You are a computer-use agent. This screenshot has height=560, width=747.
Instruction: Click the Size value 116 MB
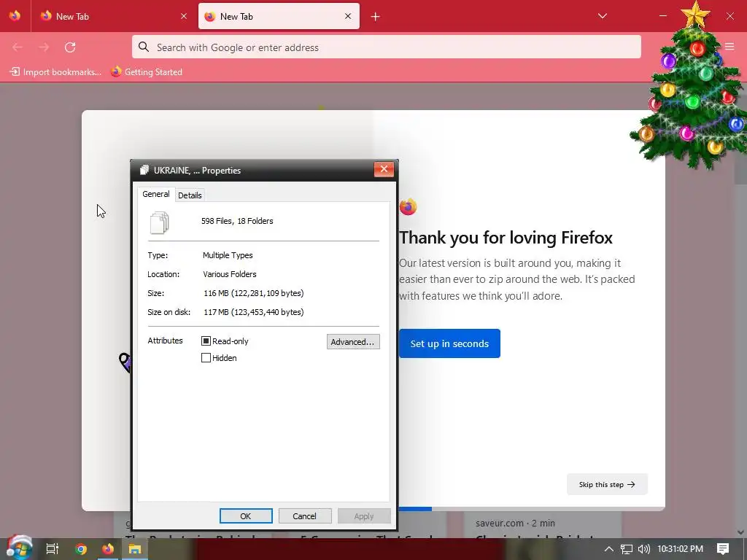point(253,293)
